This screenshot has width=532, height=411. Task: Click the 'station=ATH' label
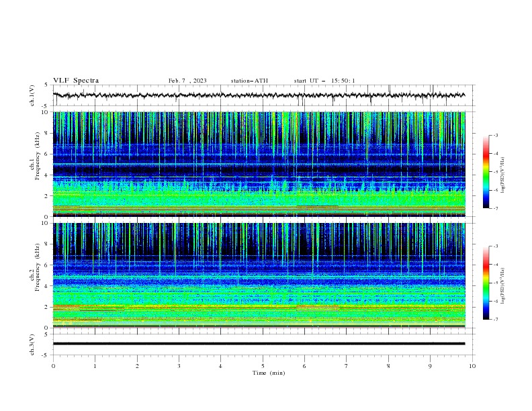(x=249, y=81)
